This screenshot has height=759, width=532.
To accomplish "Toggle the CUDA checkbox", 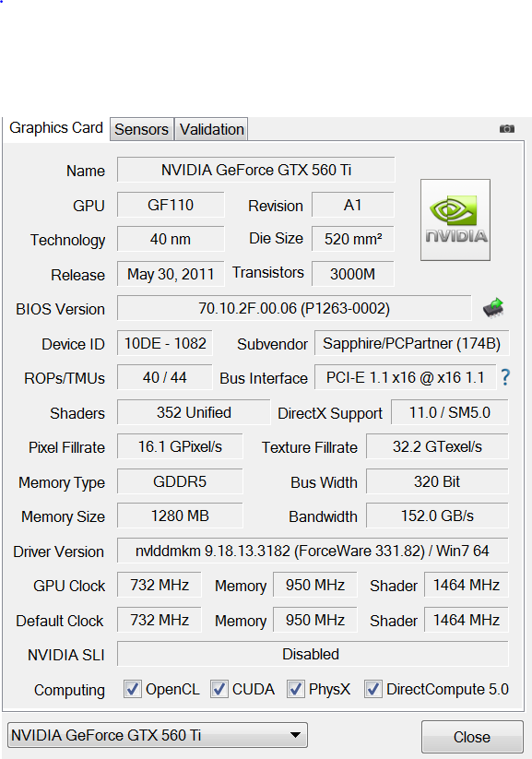I will click(219, 689).
